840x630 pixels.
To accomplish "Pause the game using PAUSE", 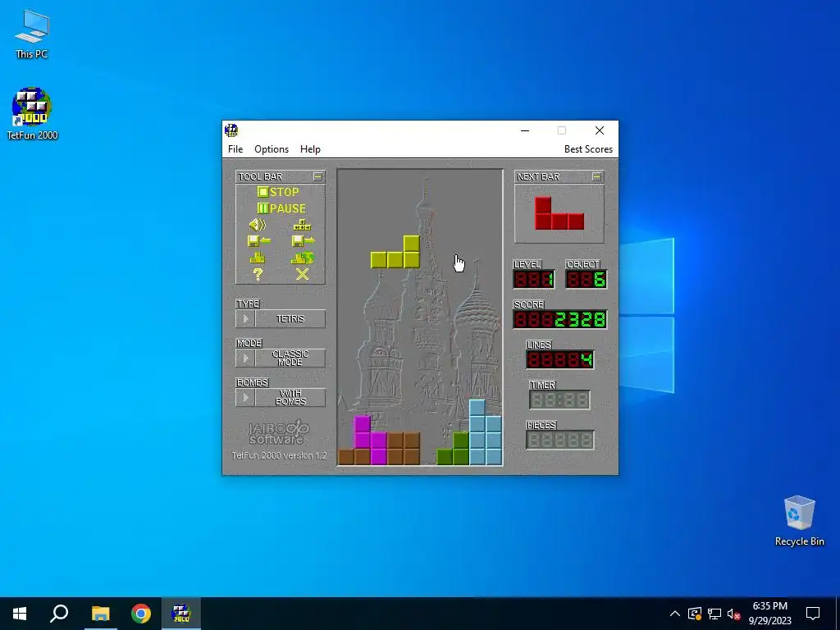I will pyautogui.click(x=281, y=208).
